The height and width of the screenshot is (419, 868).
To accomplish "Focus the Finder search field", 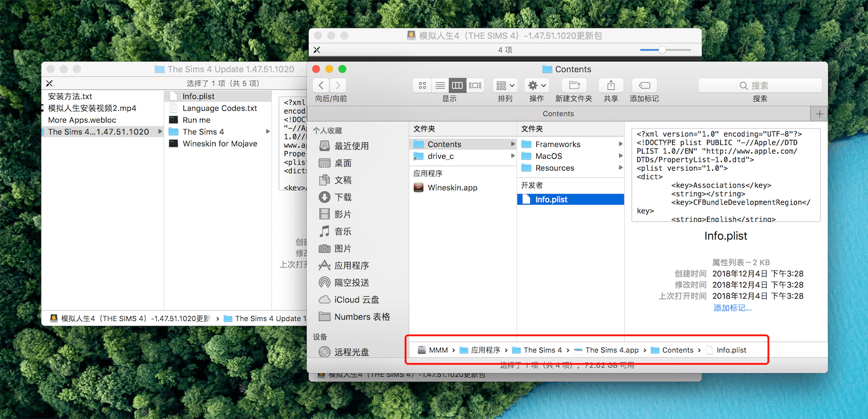I will click(760, 85).
